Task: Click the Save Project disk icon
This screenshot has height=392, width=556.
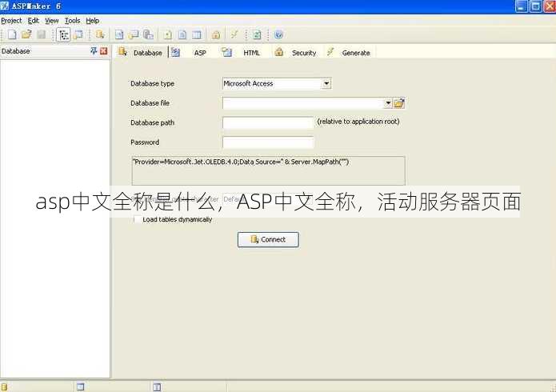Action: coord(42,34)
